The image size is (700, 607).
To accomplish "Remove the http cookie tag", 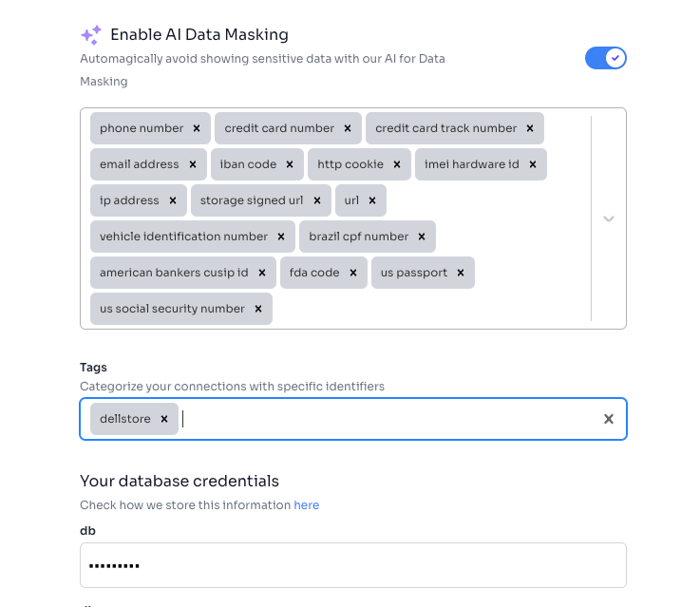I will [x=397, y=164].
